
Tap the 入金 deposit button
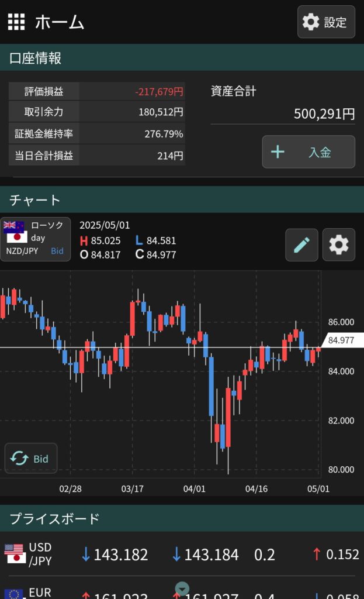pos(308,152)
